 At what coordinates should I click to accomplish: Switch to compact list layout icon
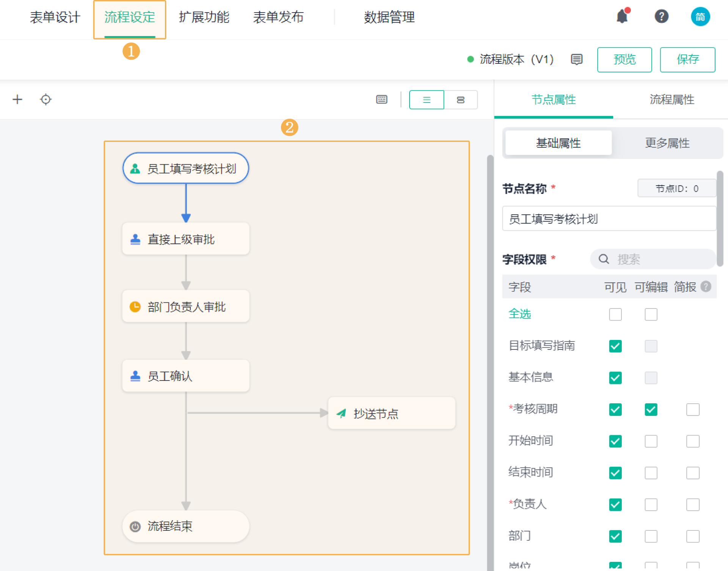tap(427, 100)
